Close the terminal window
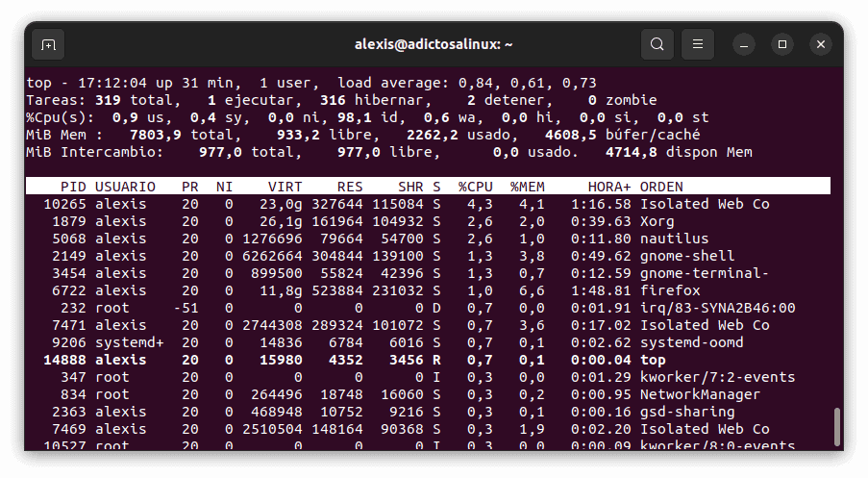The image size is (868, 478). point(821,44)
